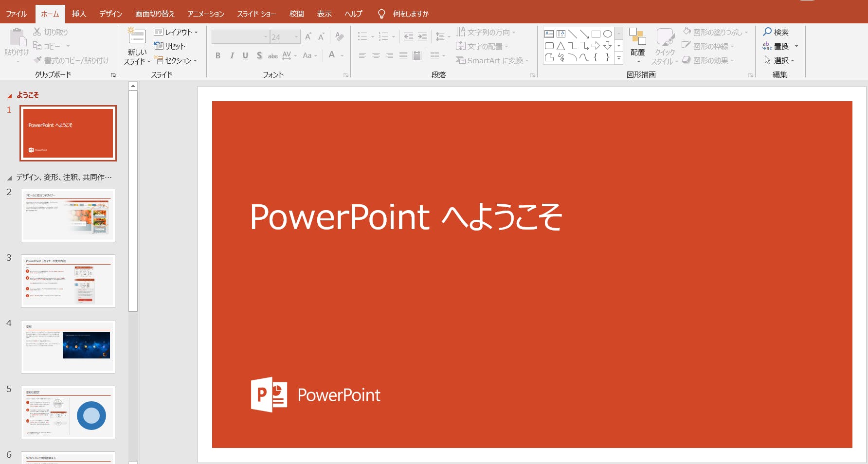The image size is (868, 464).
Task: Switch to the Animations (アニメーション) tab
Action: [x=206, y=14]
